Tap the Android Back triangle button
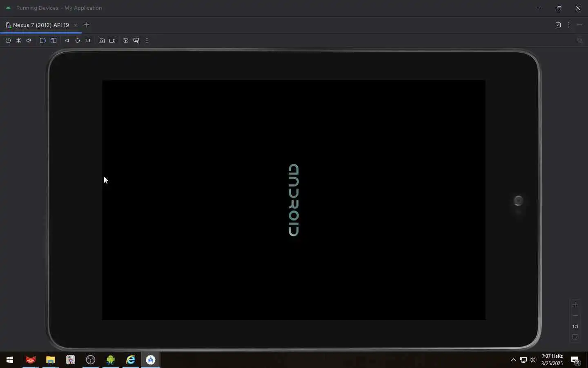Image resolution: width=588 pixels, height=368 pixels. pyautogui.click(x=67, y=40)
